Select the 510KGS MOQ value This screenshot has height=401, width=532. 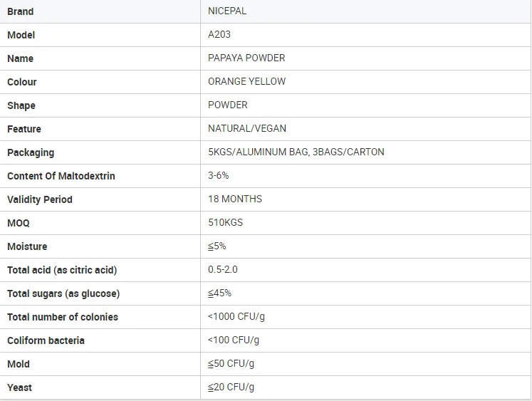pos(225,222)
